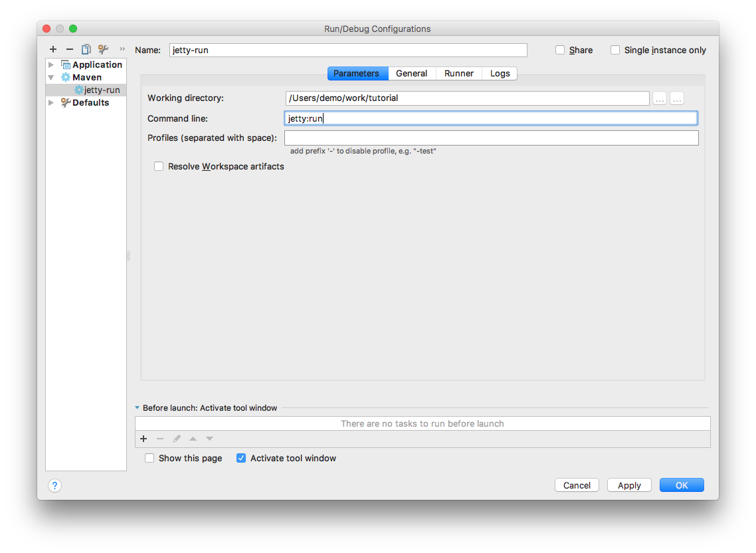Toggle Single instance only checkbox
Image resolution: width=756 pixels, height=553 pixels.
pyautogui.click(x=615, y=50)
